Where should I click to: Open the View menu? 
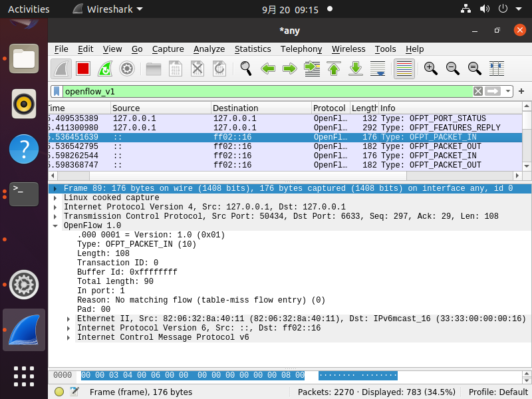(x=112, y=49)
